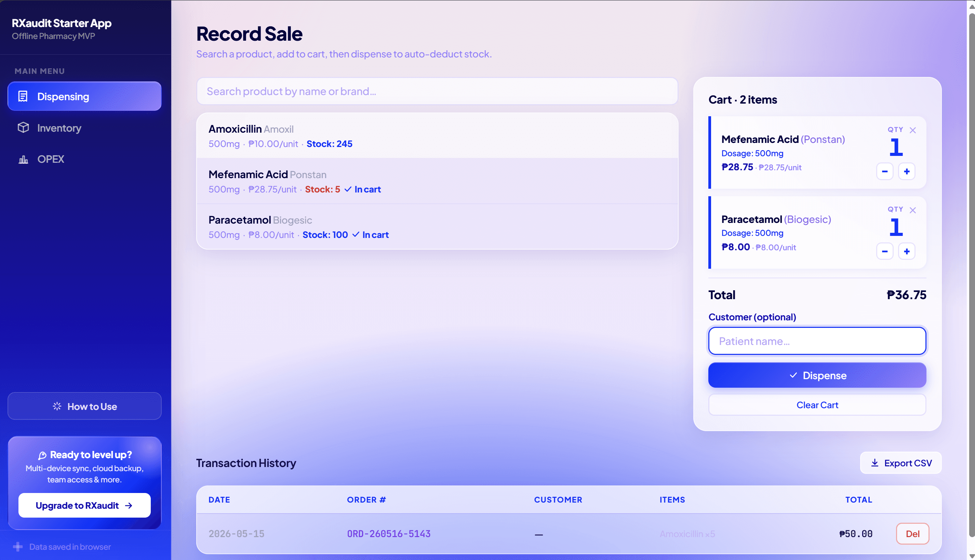This screenshot has height=560, width=975.
Task: Remove Paracetamol from cart with X icon
Action: (912, 210)
